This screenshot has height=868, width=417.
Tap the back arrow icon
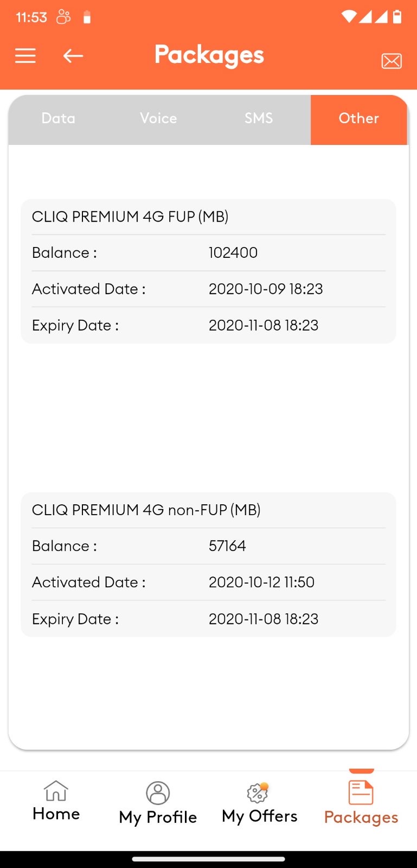73,55
